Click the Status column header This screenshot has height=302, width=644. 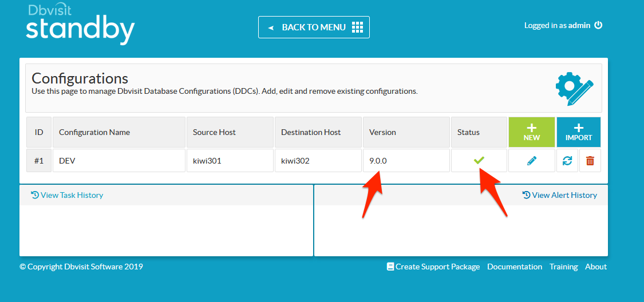(x=479, y=132)
